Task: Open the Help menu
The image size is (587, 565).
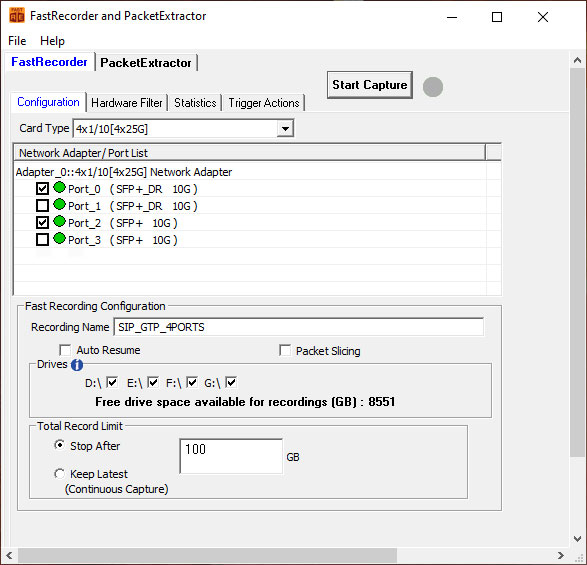Action: tap(52, 41)
